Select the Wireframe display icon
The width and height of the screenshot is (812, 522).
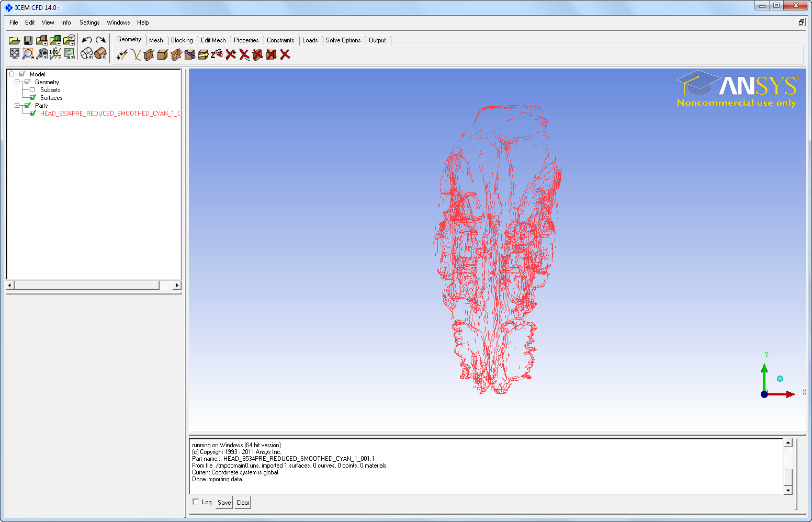[x=87, y=53]
